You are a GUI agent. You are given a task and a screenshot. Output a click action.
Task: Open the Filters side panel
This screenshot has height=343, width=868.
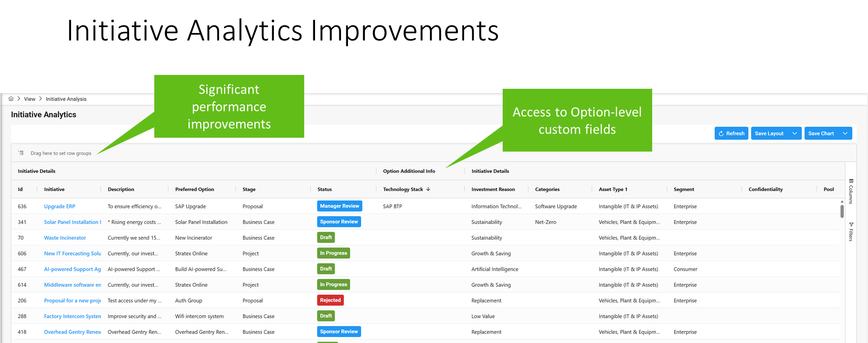click(x=851, y=232)
